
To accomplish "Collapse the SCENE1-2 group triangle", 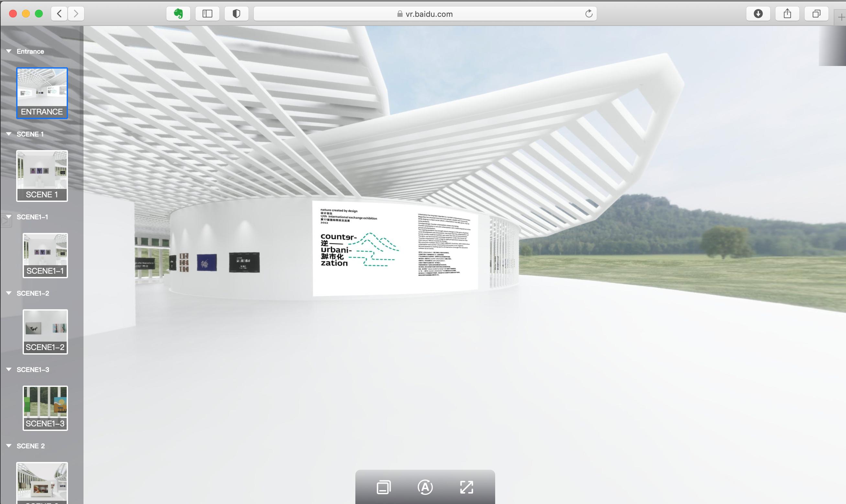I will point(9,293).
